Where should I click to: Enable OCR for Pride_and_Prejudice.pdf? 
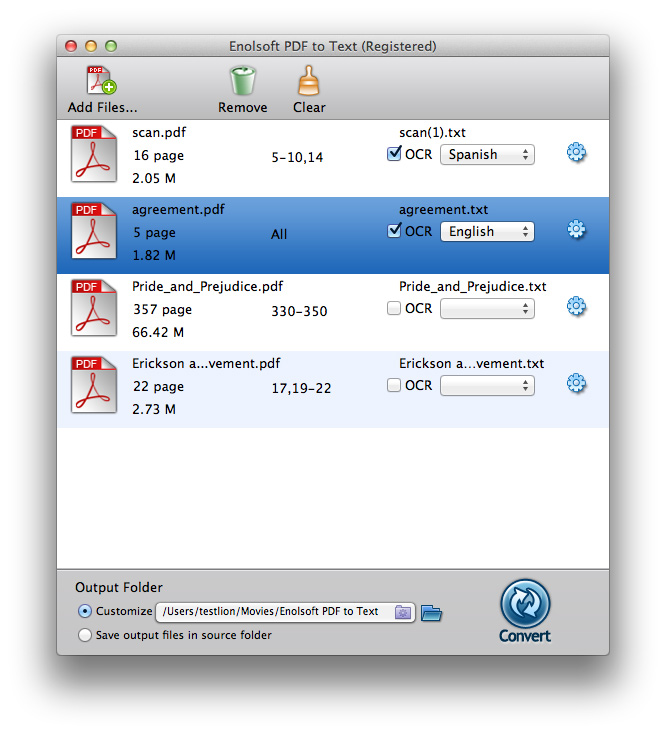coord(394,308)
